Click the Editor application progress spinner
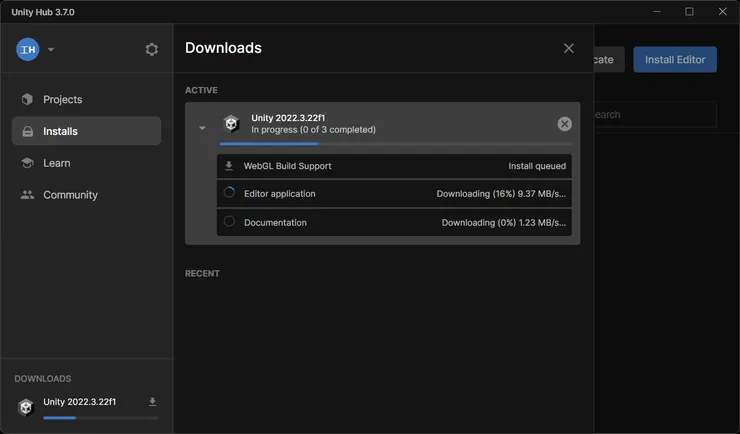 pos(229,193)
